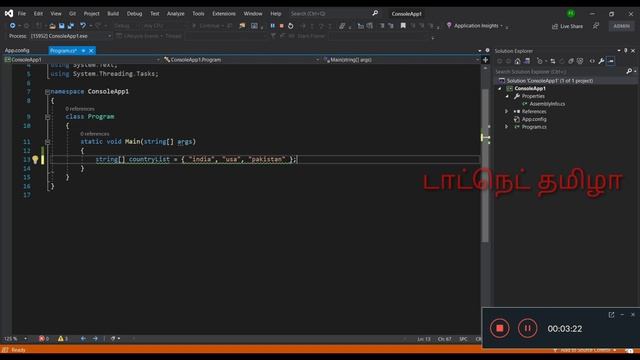Click the green user account avatar
640x360 pixels.
click(571, 13)
